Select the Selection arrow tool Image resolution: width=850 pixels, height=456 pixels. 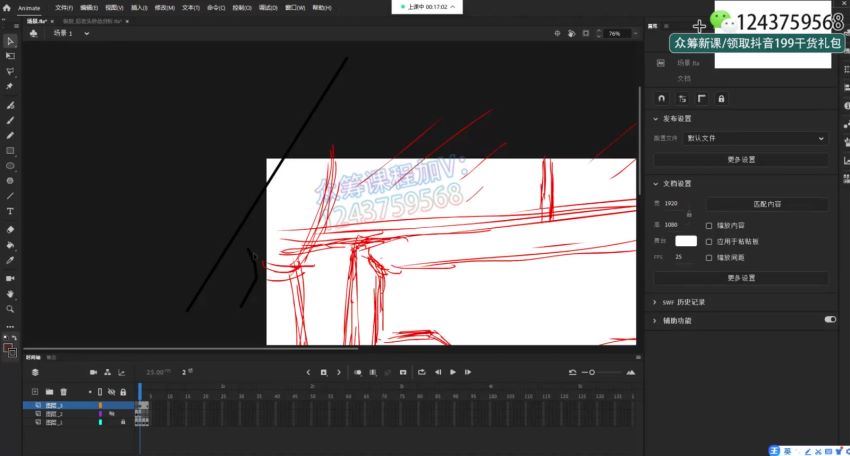(10, 41)
